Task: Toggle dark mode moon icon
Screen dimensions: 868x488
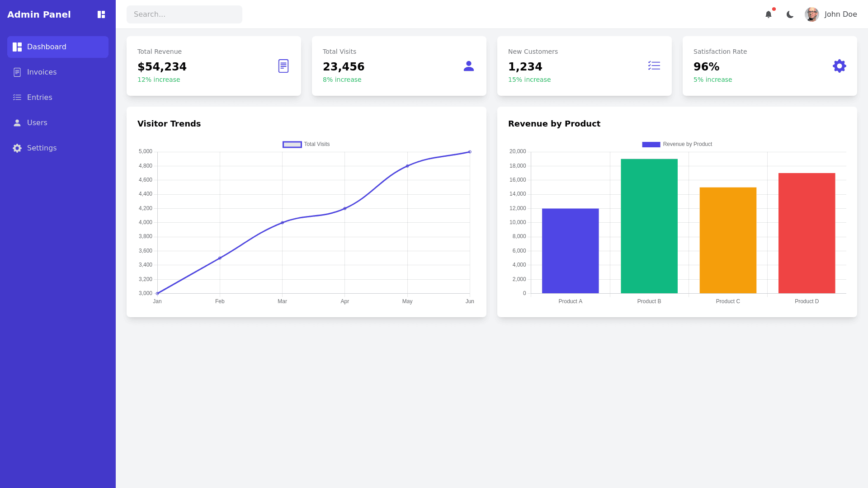Action: (790, 14)
